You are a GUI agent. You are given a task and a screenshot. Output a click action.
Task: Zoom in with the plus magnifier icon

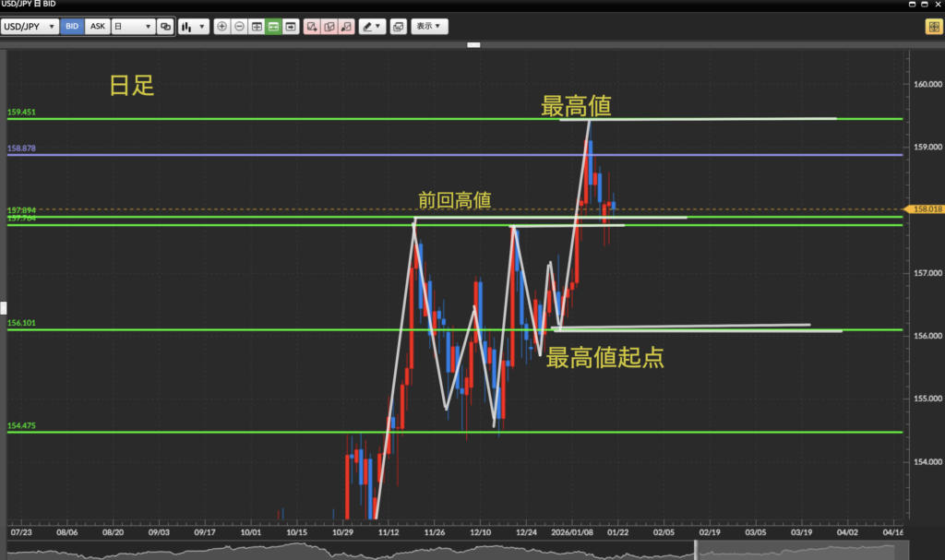tap(221, 27)
